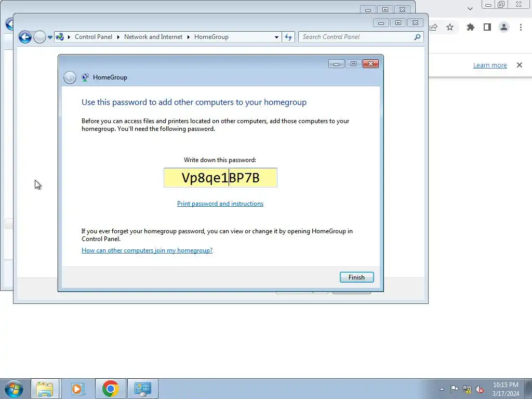Click Show desktop strip at taskbar end

coord(528,389)
